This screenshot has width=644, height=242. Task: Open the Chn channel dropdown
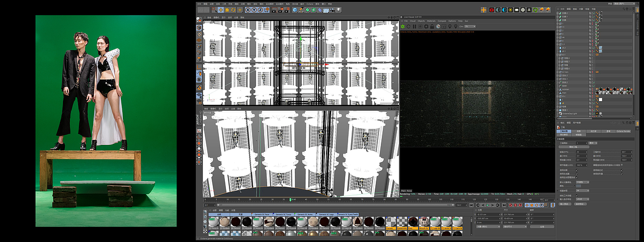(470, 26)
